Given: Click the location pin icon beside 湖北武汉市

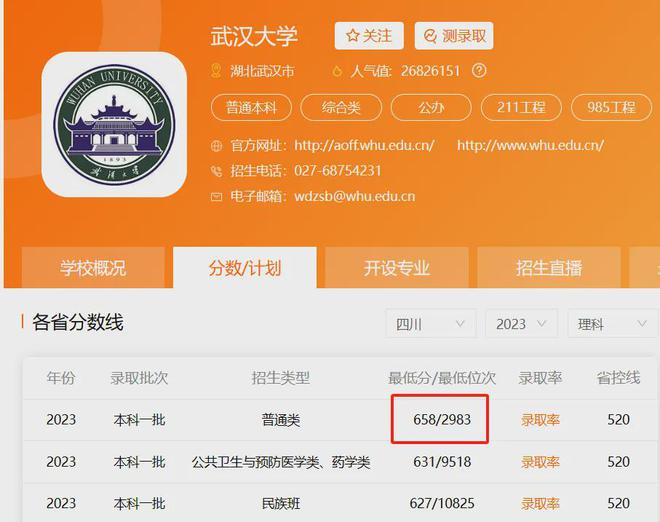Looking at the screenshot, I should [216, 71].
